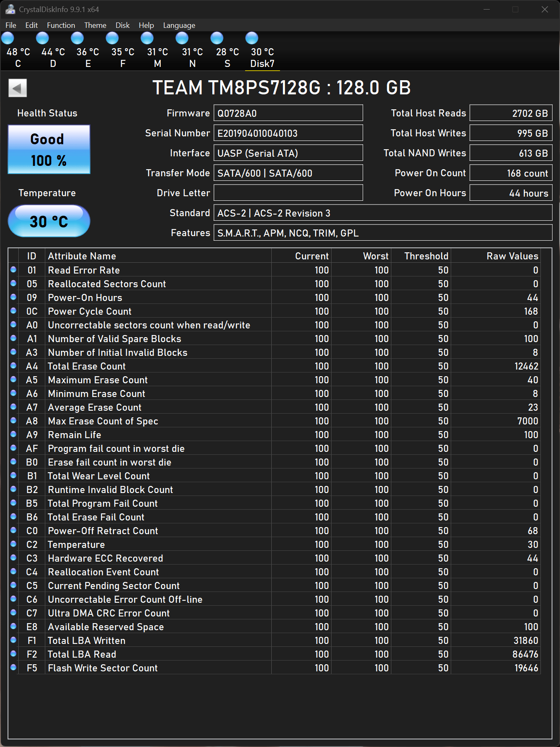This screenshot has height=747, width=560.
Task: Click status dot for Temperature attribute row
Action: tap(13, 544)
